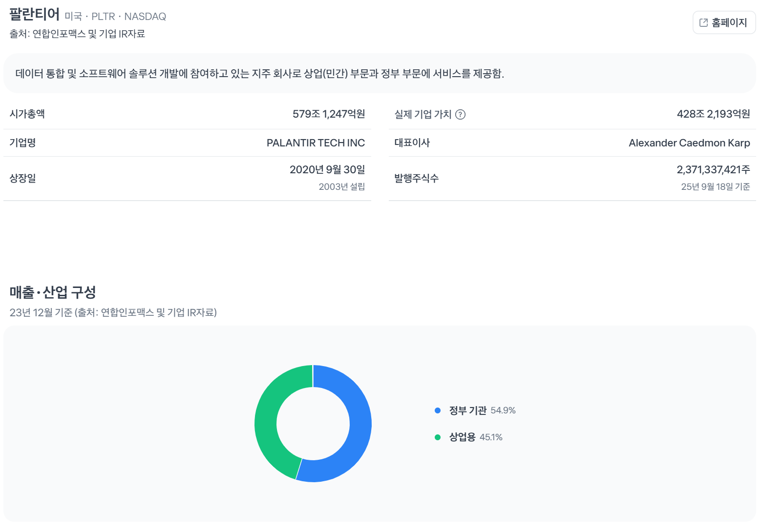Click the 팔란티어 company title
Viewport: 761px width, 532px height.
coord(35,14)
